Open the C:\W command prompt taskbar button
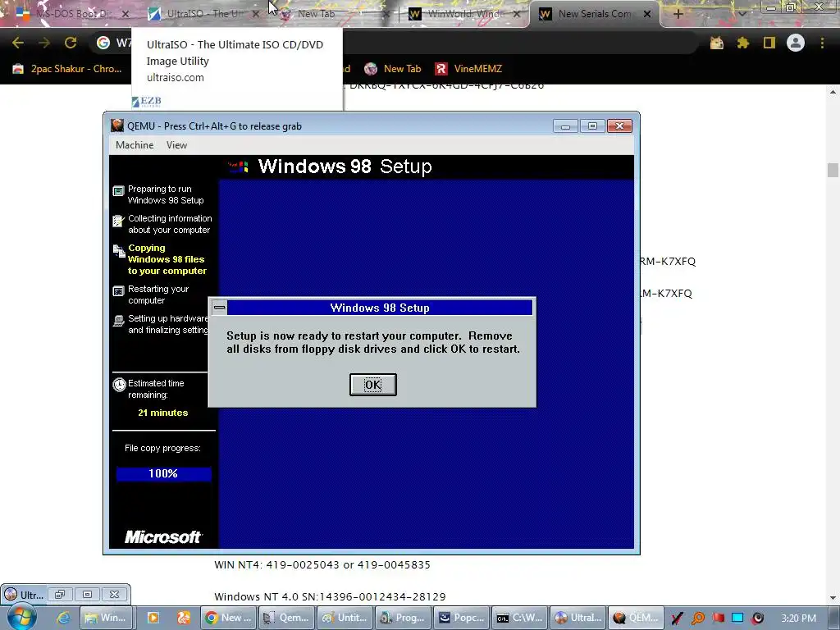 point(519,618)
